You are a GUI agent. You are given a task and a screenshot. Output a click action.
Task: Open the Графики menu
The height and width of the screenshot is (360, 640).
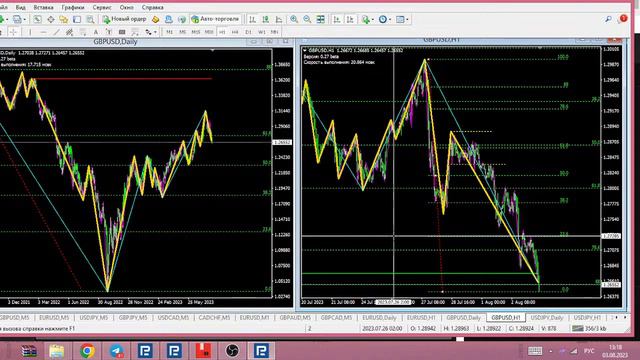click(x=73, y=7)
